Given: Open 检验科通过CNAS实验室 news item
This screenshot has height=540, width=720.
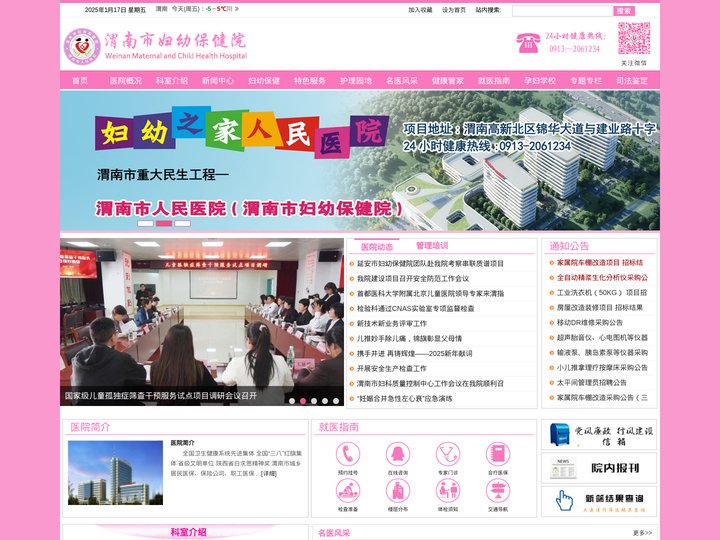Looking at the screenshot, I should 416,309.
